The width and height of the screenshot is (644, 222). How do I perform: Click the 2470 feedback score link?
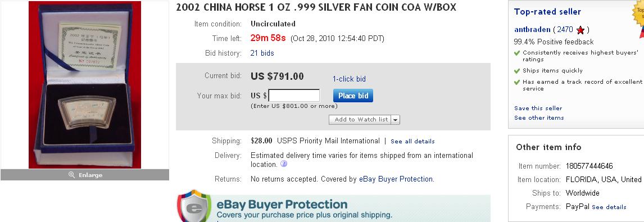565,30
